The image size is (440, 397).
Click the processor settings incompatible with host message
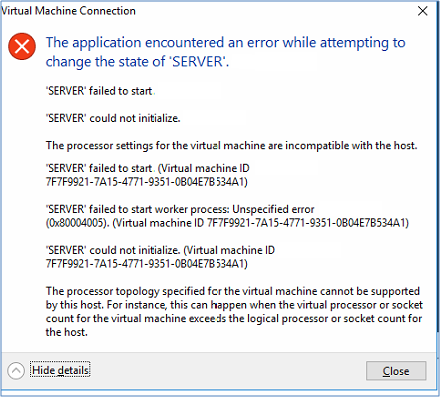pos(231,146)
